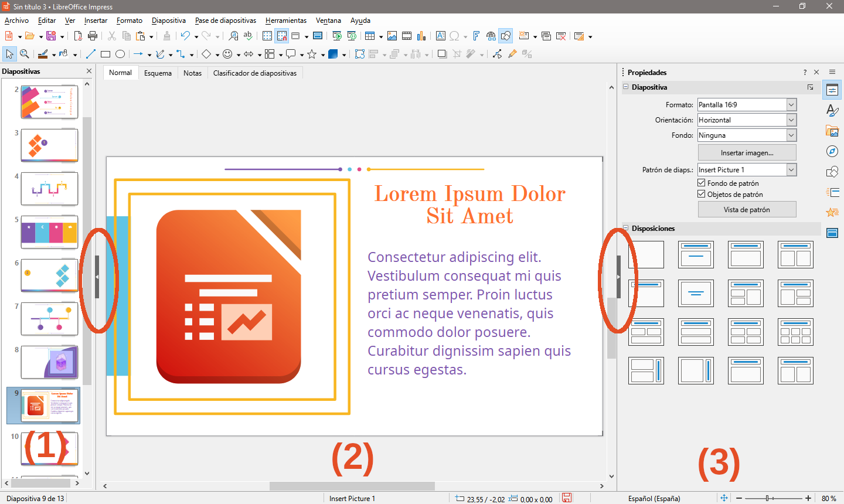Open the Insert table dropdown arrow

(381, 36)
